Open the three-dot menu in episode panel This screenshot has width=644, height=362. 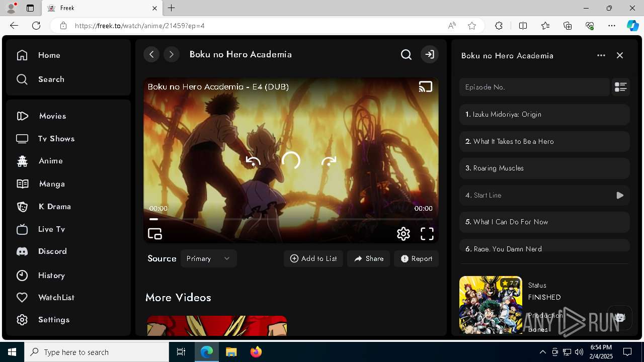[601, 55]
